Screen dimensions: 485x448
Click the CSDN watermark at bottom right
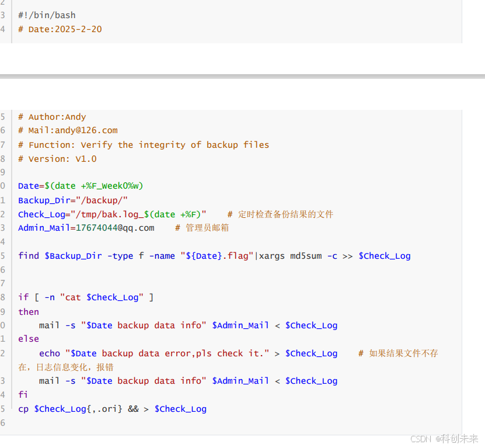(x=444, y=439)
